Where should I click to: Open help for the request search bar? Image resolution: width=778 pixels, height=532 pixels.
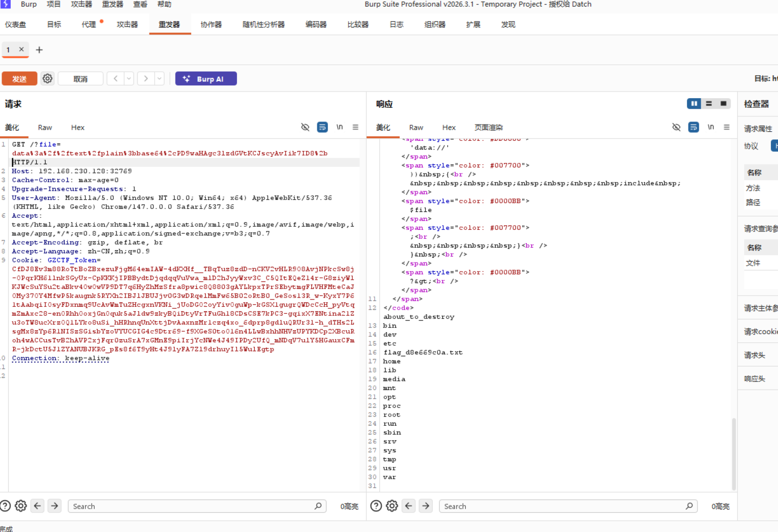(6, 506)
